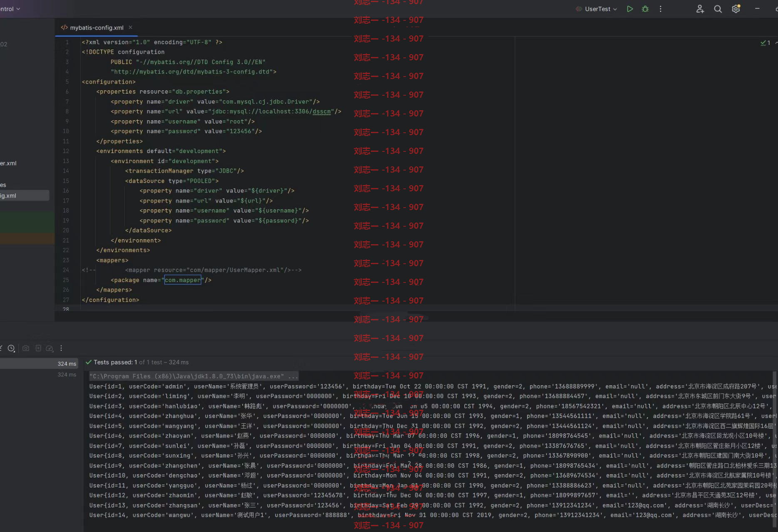This screenshot has width=778, height=532.
Task: Click the username property value root
Action: tap(238, 121)
